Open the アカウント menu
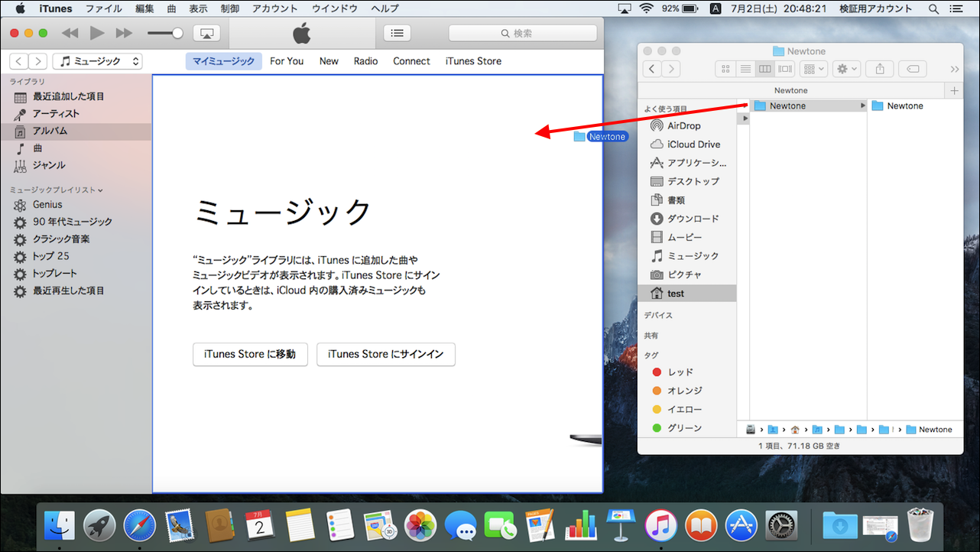The width and height of the screenshot is (980, 552). (x=274, y=8)
